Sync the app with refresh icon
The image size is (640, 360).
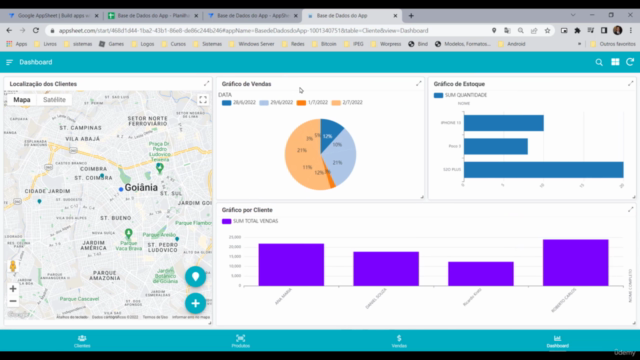[630, 62]
